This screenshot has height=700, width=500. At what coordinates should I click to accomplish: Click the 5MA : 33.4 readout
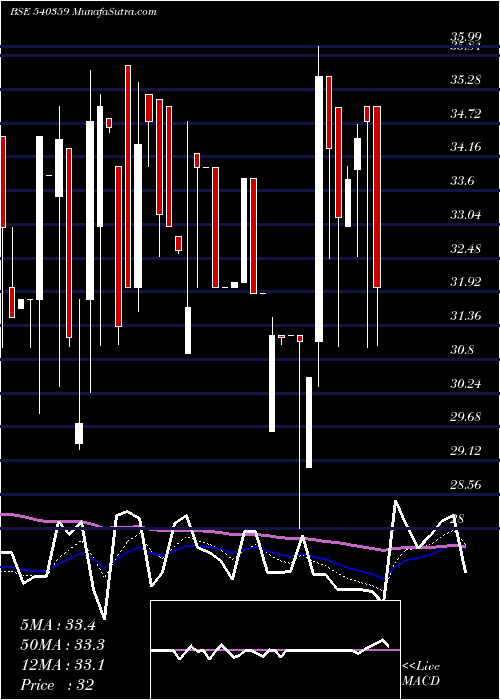click(x=58, y=625)
